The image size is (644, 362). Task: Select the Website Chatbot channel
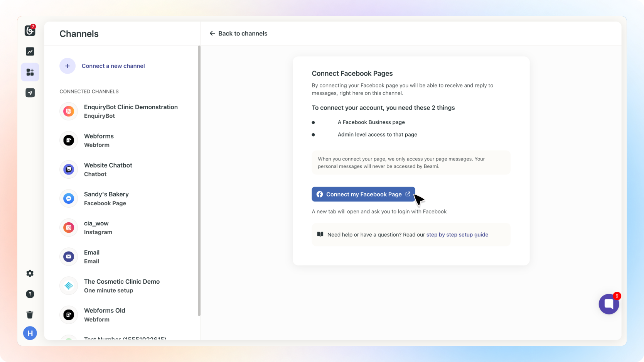click(x=108, y=169)
